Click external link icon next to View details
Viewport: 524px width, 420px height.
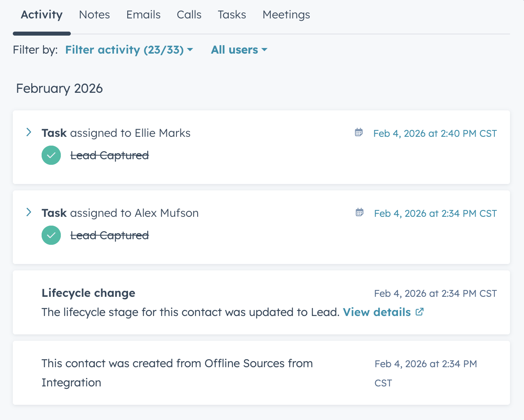pos(419,312)
